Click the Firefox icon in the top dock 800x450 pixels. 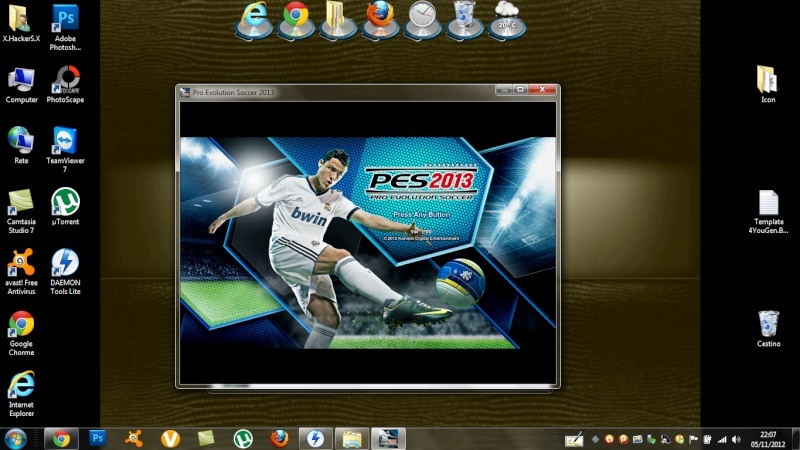pos(380,19)
